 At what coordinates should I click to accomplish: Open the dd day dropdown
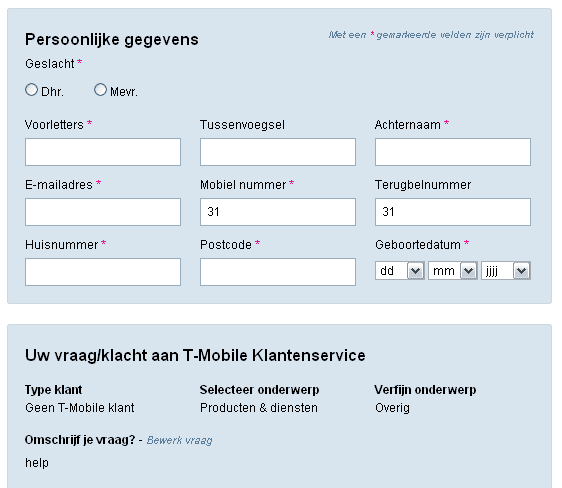pyautogui.click(x=400, y=271)
